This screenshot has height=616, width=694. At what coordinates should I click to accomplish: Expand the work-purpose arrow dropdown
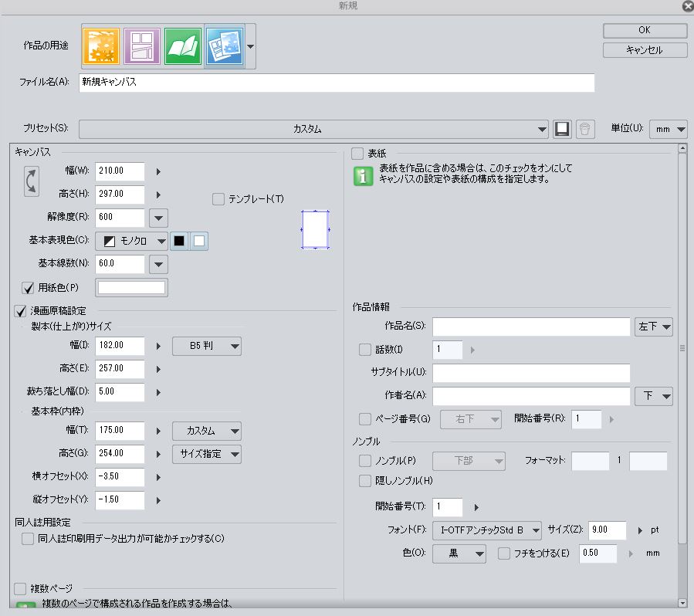click(251, 46)
